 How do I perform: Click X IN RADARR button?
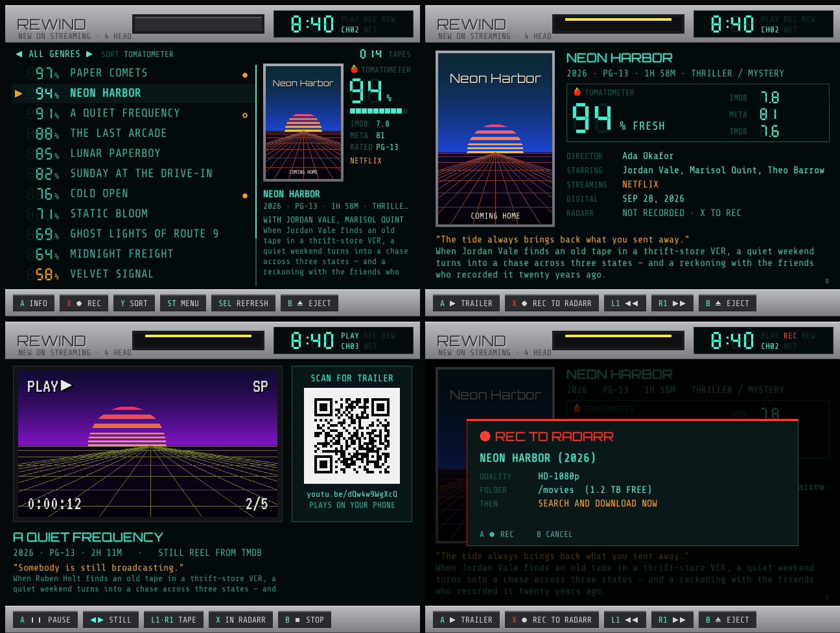pos(240,619)
